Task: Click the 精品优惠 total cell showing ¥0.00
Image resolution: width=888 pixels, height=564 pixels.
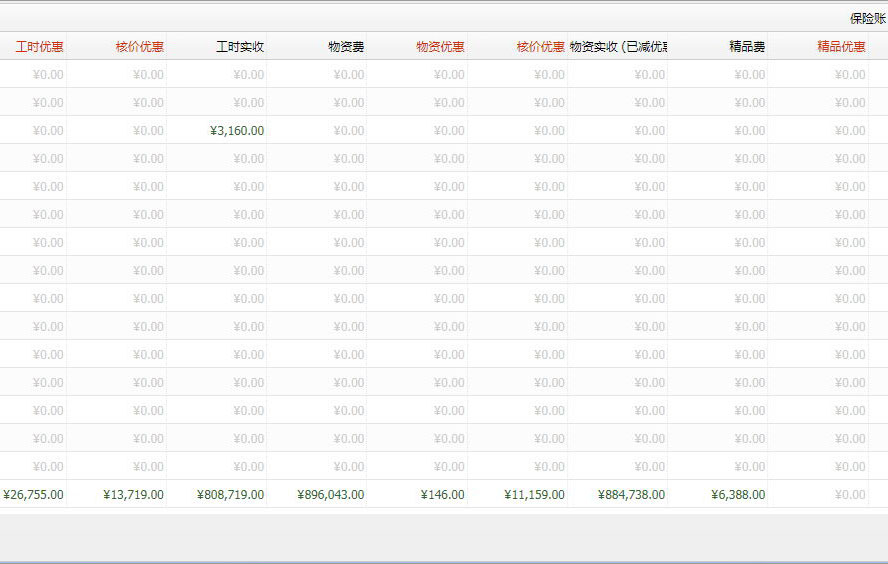Action: pos(849,494)
